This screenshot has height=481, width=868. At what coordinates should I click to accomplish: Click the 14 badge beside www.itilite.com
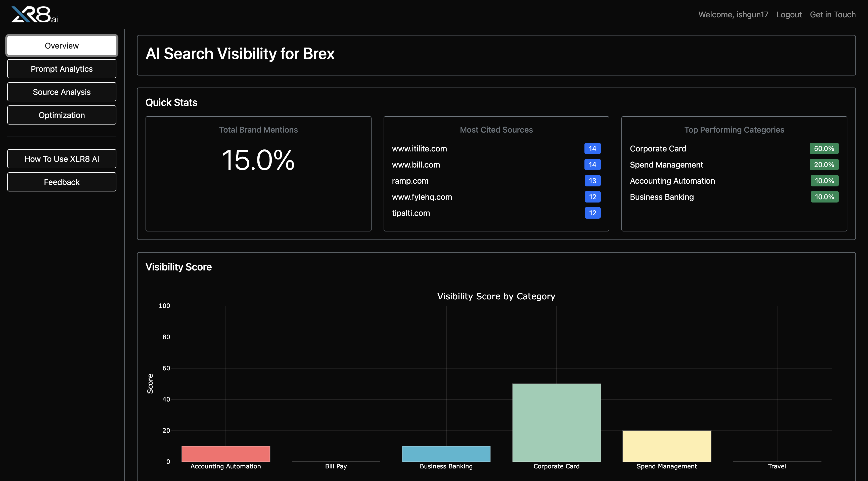(x=592, y=149)
